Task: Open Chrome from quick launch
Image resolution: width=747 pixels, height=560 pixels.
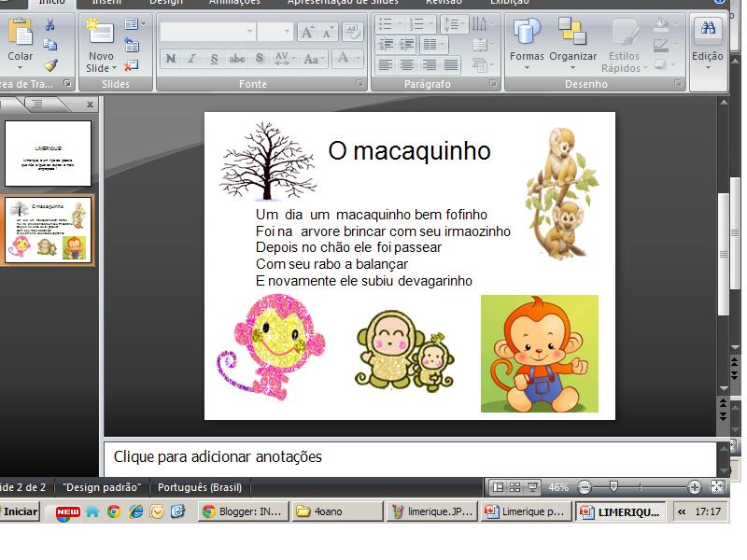Action: coord(113,511)
